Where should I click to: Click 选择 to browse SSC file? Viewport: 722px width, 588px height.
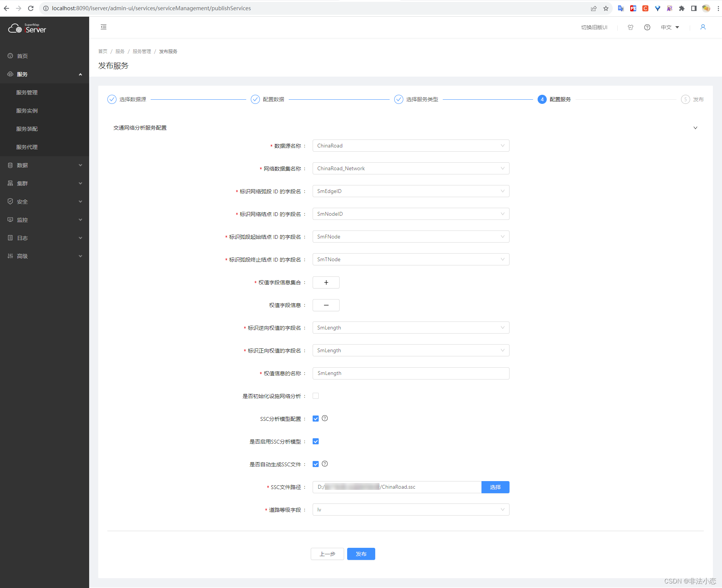pyautogui.click(x=495, y=487)
